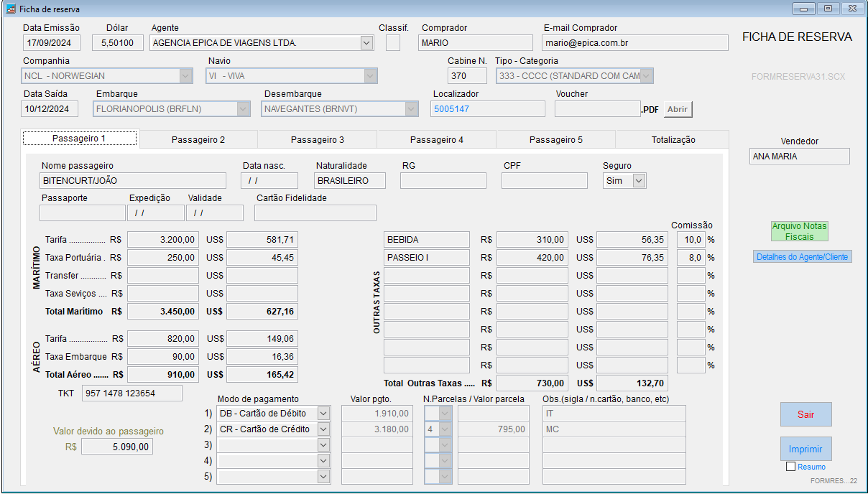Expand the Seguro dropdown
Screen dimensions: 868x494
pos(639,181)
